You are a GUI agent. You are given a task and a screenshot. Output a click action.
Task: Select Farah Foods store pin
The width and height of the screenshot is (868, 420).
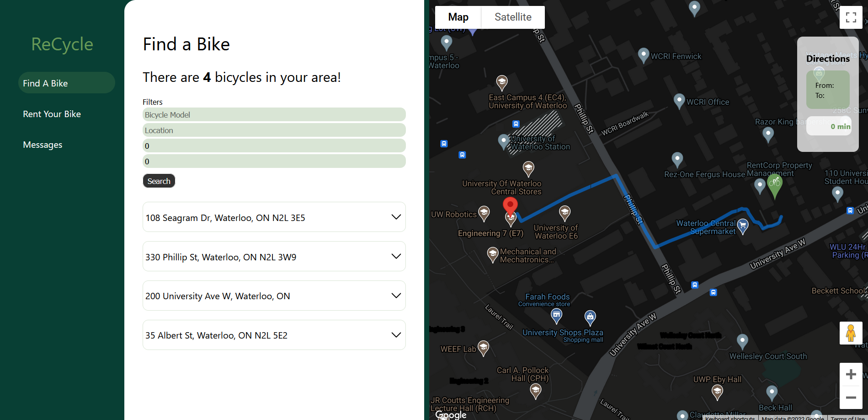point(556,316)
